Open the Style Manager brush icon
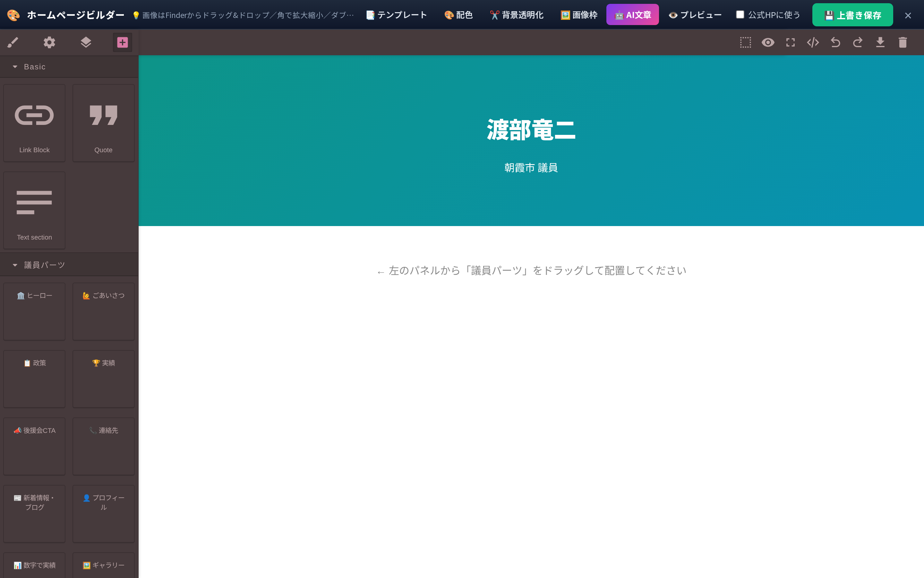The image size is (924, 578). pyautogui.click(x=13, y=42)
